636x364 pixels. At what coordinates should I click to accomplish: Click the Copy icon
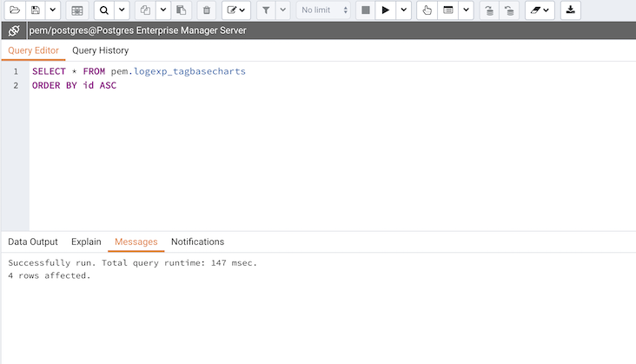tap(145, 10)
